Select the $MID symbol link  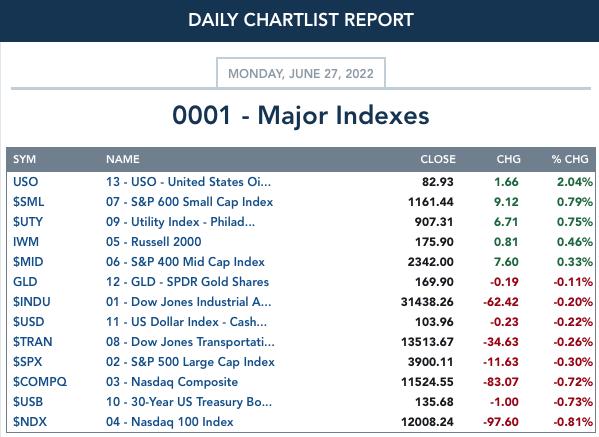pos(28,262)
